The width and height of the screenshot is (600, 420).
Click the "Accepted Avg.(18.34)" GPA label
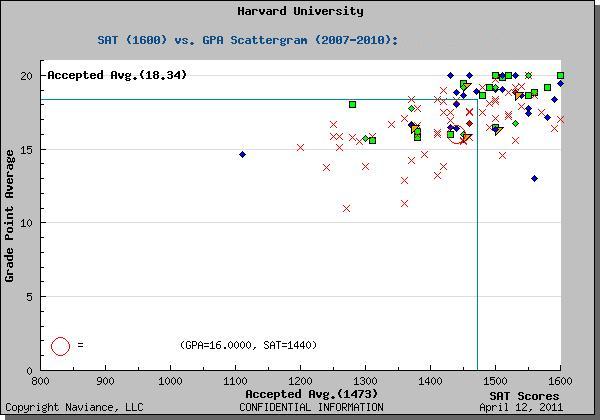[117, 75]
